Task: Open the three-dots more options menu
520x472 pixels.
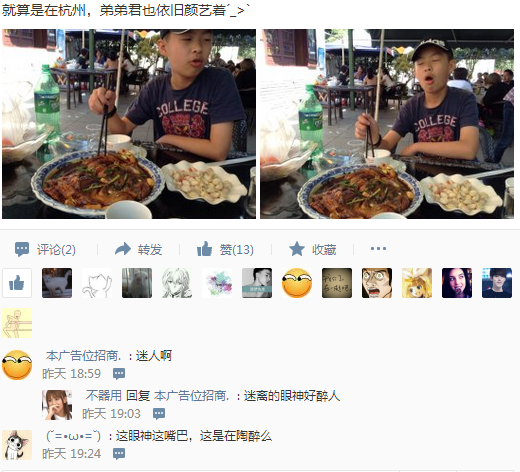Action: coord(378,249)
